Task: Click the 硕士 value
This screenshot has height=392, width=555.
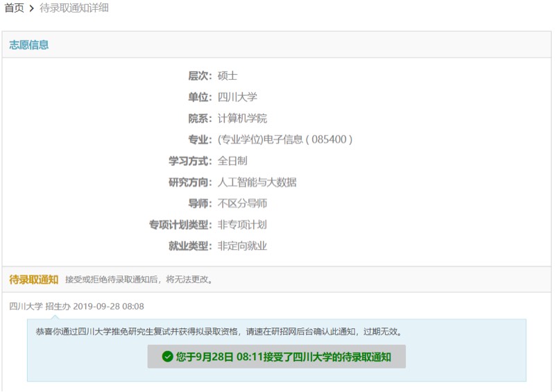Action: tap(228, 76)
